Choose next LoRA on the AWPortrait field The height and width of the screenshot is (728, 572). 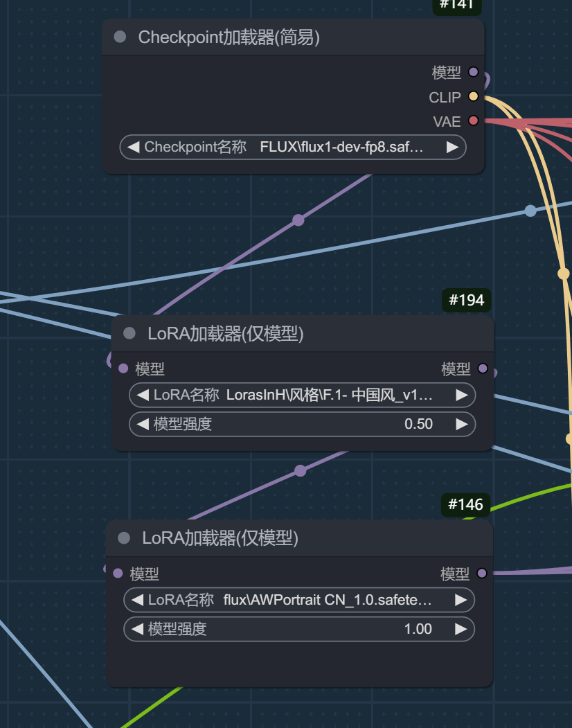[461, 600]
